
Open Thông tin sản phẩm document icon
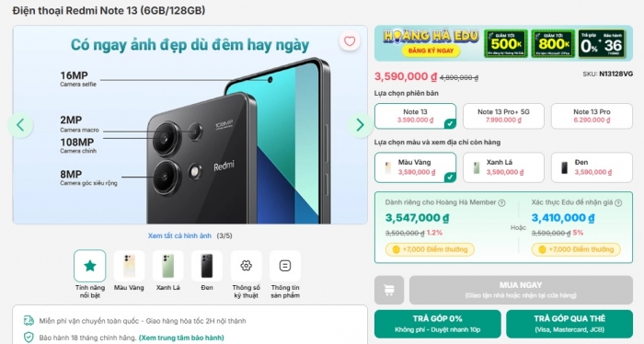(285, 266)
